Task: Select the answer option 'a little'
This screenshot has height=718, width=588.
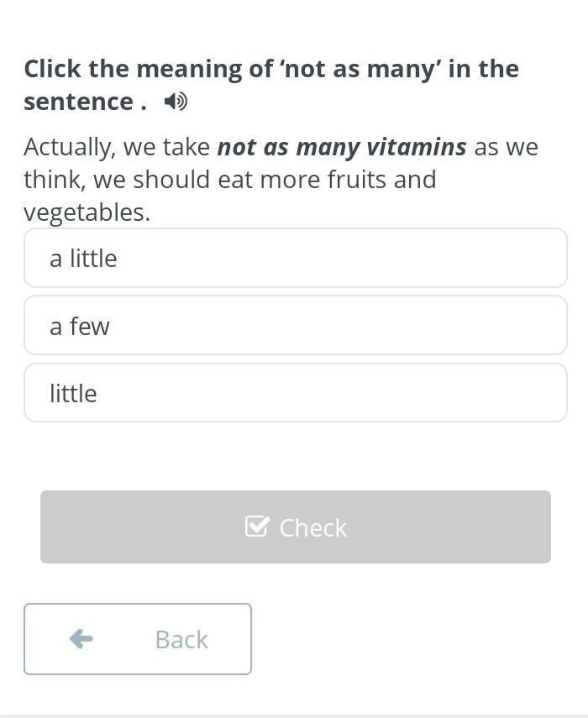Action: [295, 259]
